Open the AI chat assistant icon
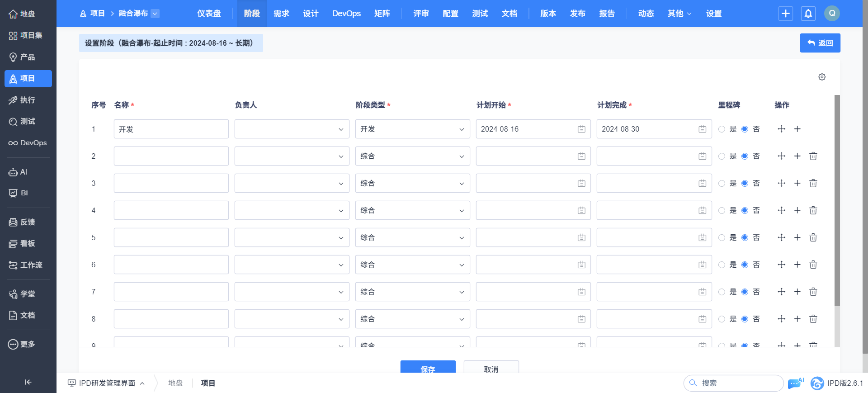Image resolution: width=868 pixels, height=393 pixels. (795, 383)
